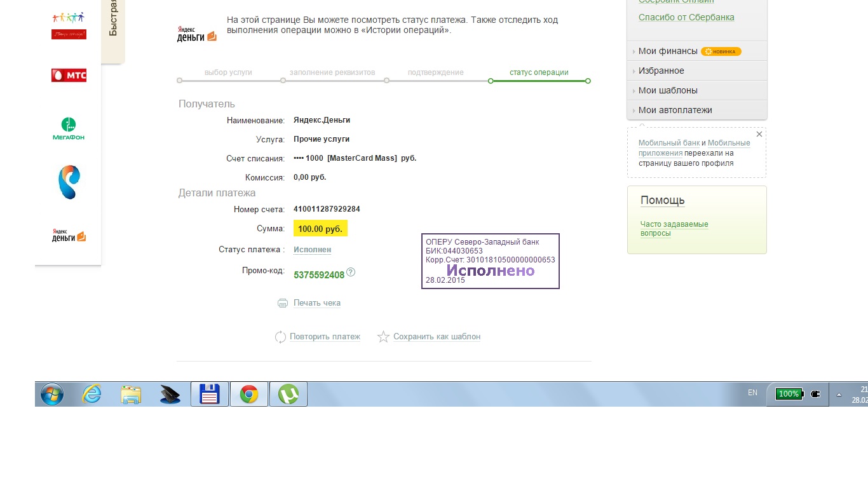
Task: Click the battery 100% tray indicator
Action: click(x=789, y=394)
